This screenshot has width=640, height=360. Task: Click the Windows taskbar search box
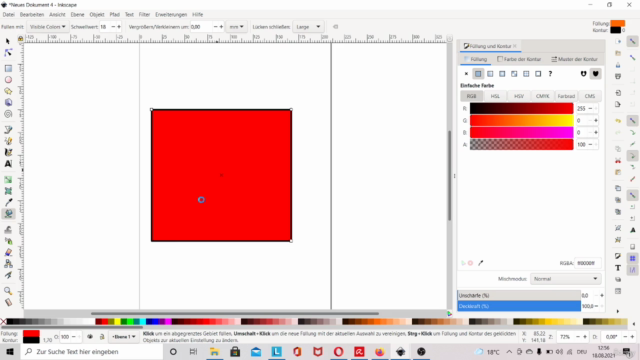pyautogui.click(x=92, y=351)
